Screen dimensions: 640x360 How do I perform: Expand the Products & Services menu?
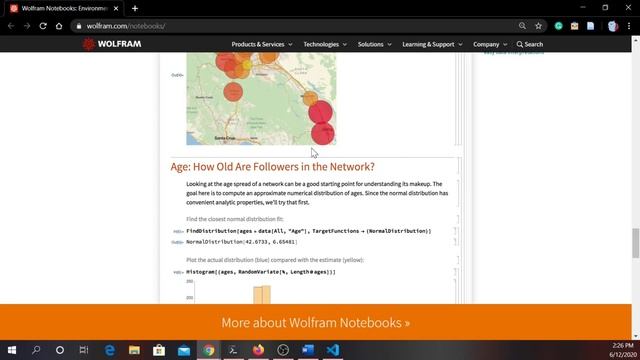point(262,44)
